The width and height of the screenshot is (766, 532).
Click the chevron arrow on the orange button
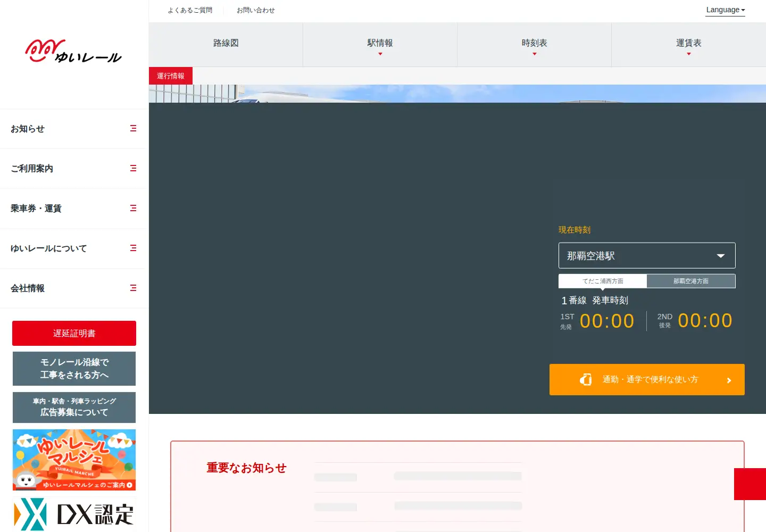[729, 380]
